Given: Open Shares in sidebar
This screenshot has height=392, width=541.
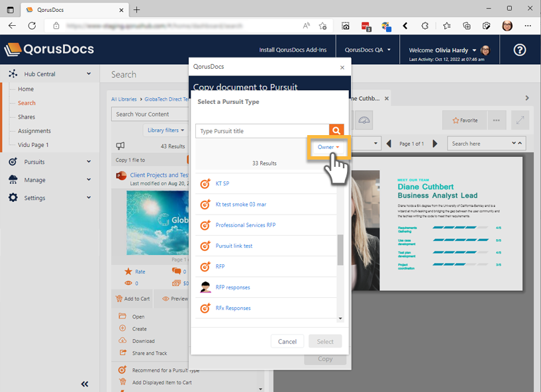Looking at the screenshot, I should point(26,117).
